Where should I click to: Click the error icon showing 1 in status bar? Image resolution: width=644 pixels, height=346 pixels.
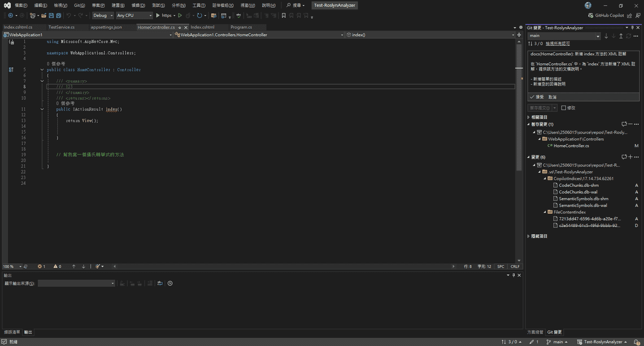point(40,266)
